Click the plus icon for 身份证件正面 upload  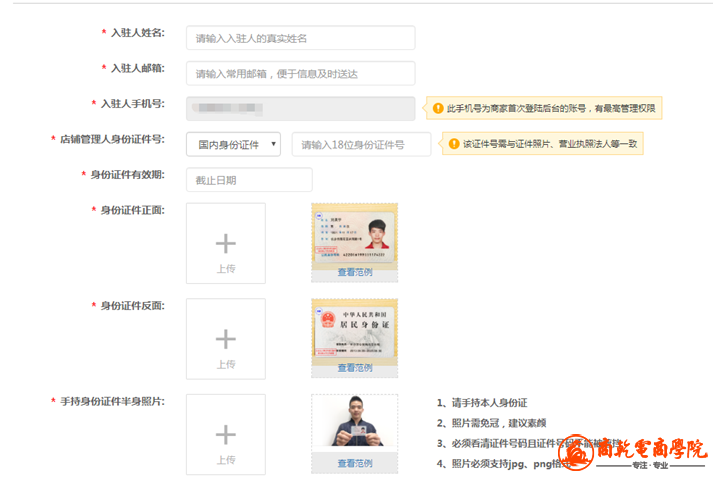coord(226,243)
